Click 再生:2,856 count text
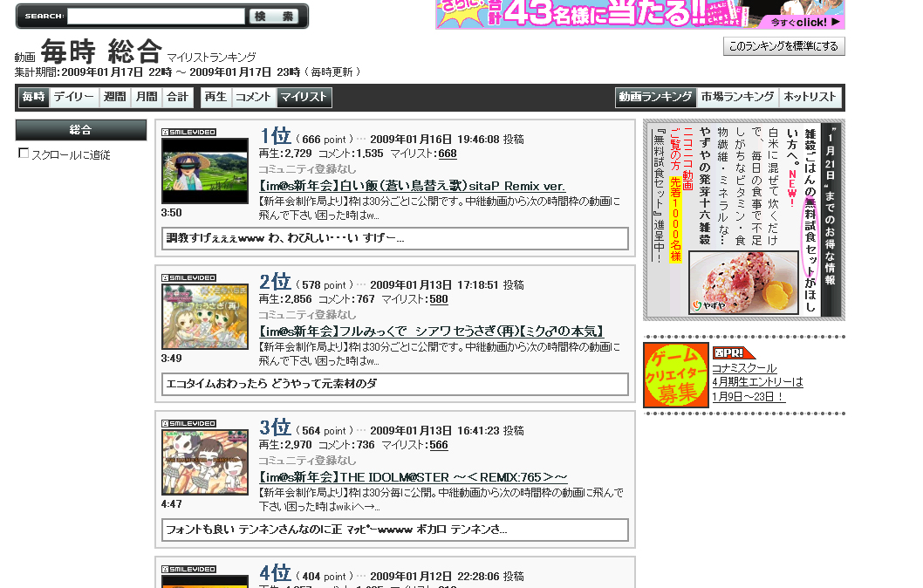923x588 pixels. point(285,299)
